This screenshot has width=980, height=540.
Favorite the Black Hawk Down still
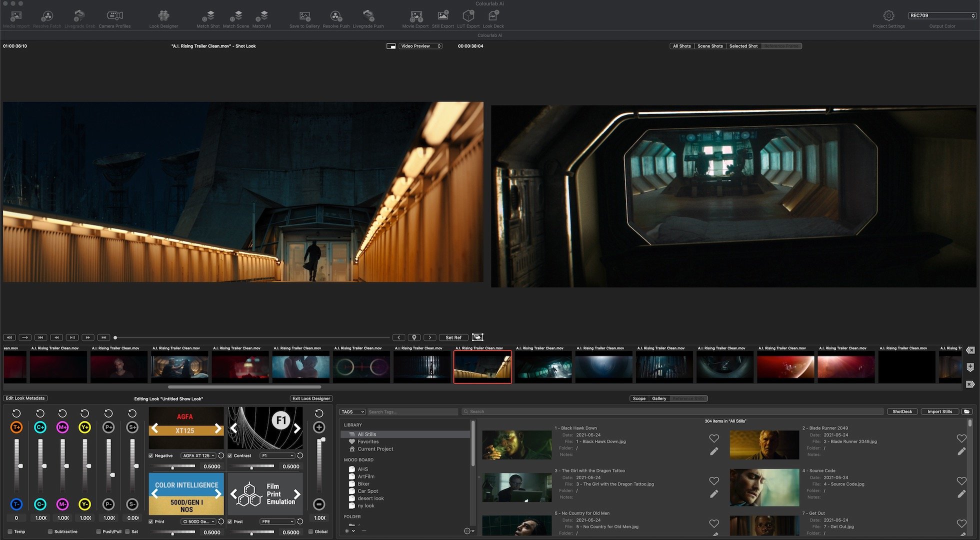tap(714, 438)
